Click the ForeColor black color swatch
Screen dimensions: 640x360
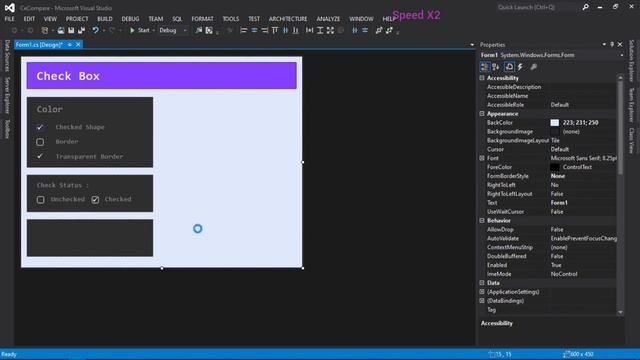pyautogui.click(x=555, y=167)
